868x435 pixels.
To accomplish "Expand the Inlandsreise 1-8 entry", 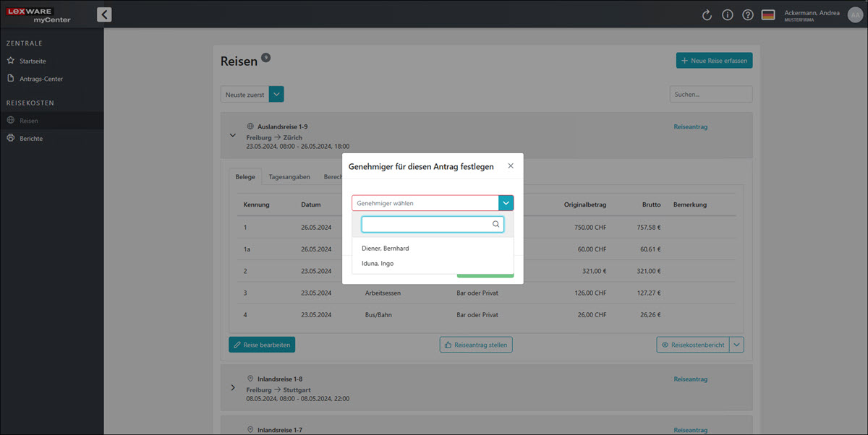I will 233,388.
